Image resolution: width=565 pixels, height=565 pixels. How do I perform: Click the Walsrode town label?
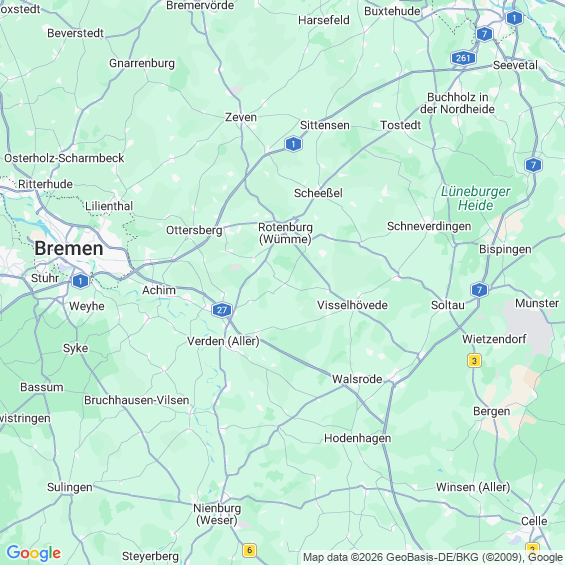pyautogui.click(x=357, y=379)
